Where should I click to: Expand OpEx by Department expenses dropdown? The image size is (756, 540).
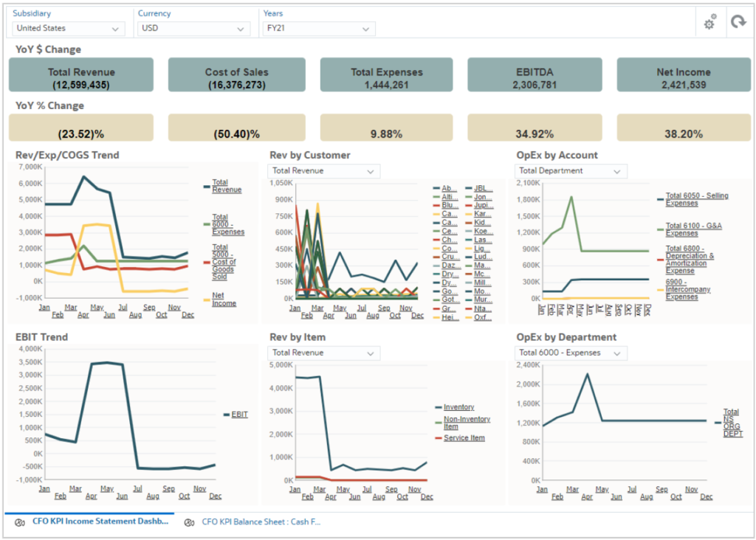coord(570,353)
